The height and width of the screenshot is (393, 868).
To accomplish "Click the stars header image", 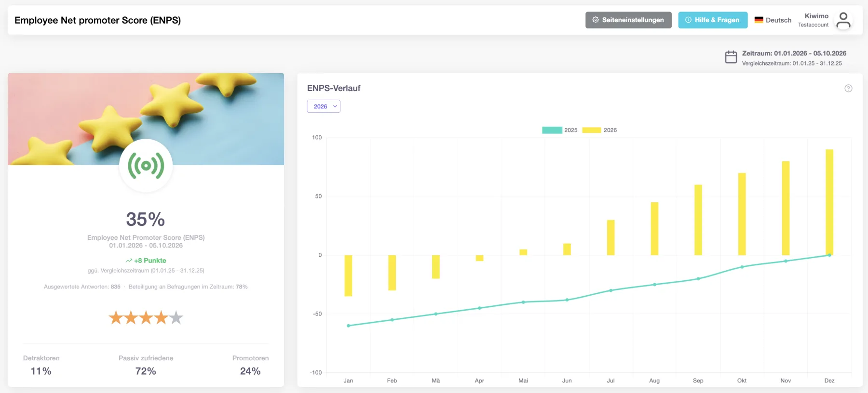I will click(146, 119).
